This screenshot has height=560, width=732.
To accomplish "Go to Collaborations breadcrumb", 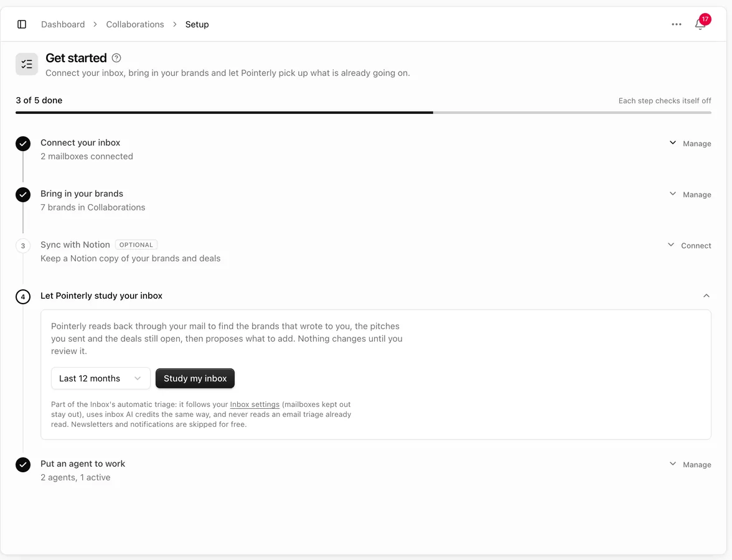I will [x=135, y=24].
